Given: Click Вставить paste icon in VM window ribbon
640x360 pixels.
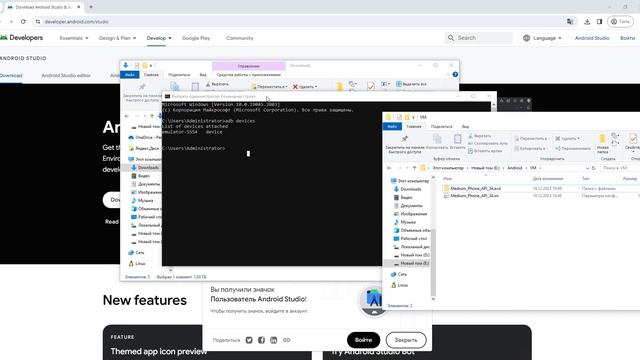Looking at the screenshot, I should [458, 142].
